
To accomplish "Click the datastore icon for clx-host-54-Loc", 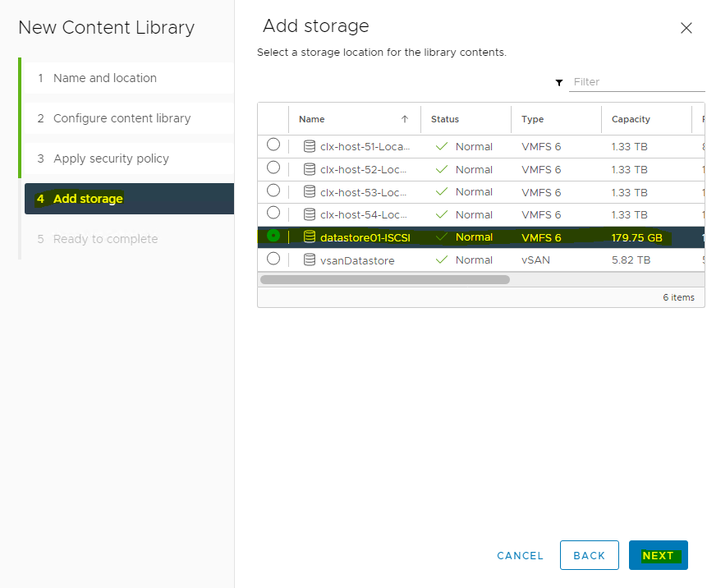I will tap(310, 214).
